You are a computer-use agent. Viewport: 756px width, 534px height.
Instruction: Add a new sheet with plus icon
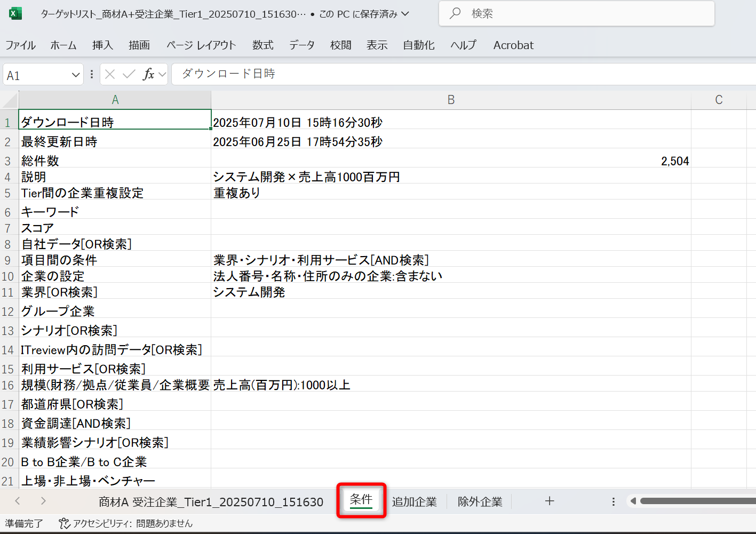(x=550, y=501)
